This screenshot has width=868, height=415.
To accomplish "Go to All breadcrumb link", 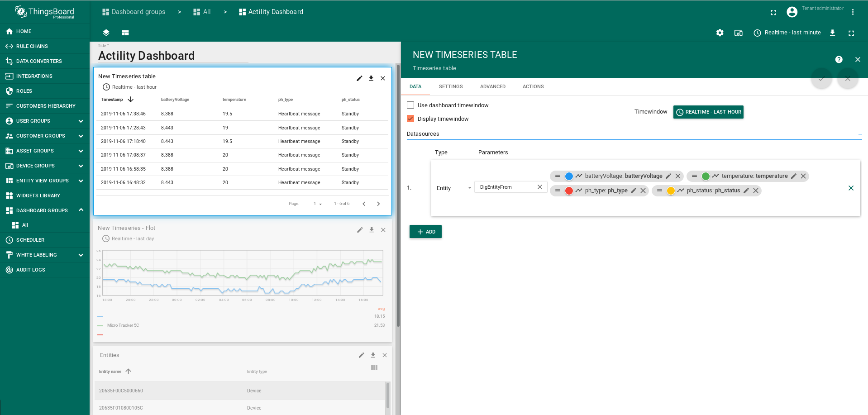I will [x=202, y=12].
